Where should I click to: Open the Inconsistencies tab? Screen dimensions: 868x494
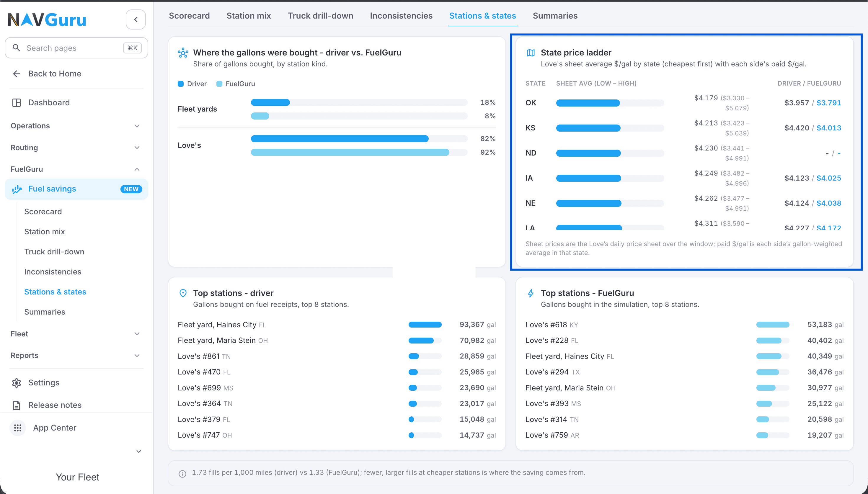401,16
